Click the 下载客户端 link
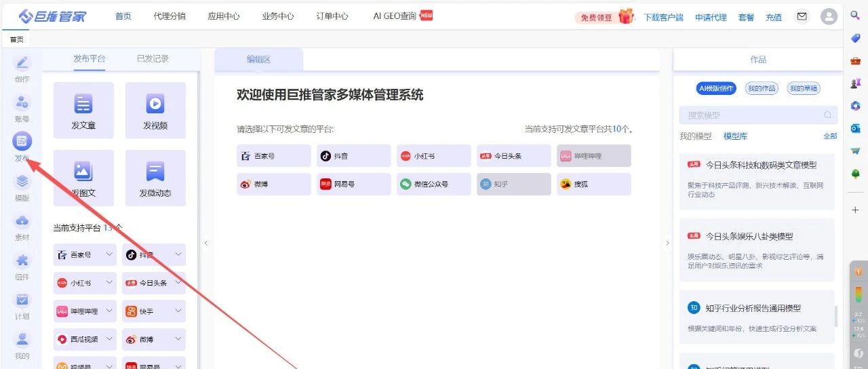Screen dimensions: 868x369 [x=663, y=18]
